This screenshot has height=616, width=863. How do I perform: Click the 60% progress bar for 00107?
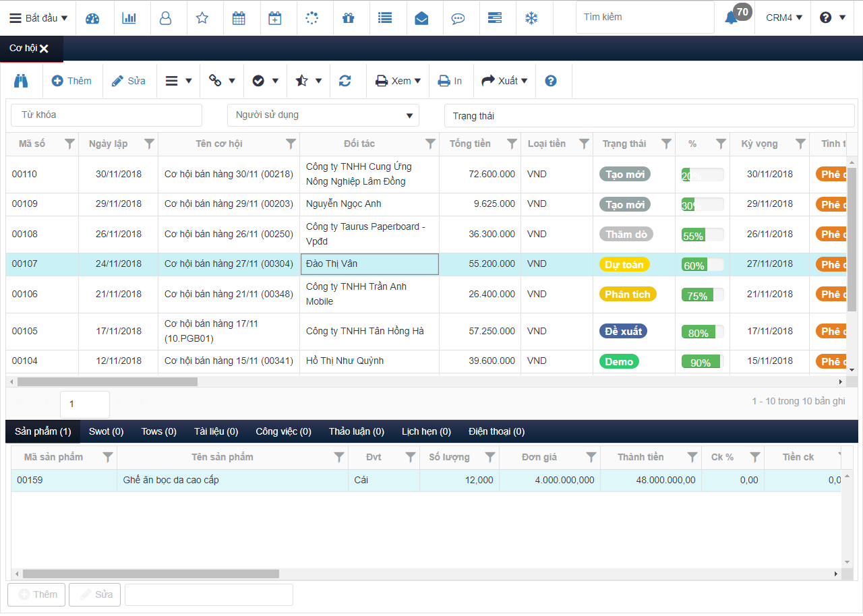703,265
